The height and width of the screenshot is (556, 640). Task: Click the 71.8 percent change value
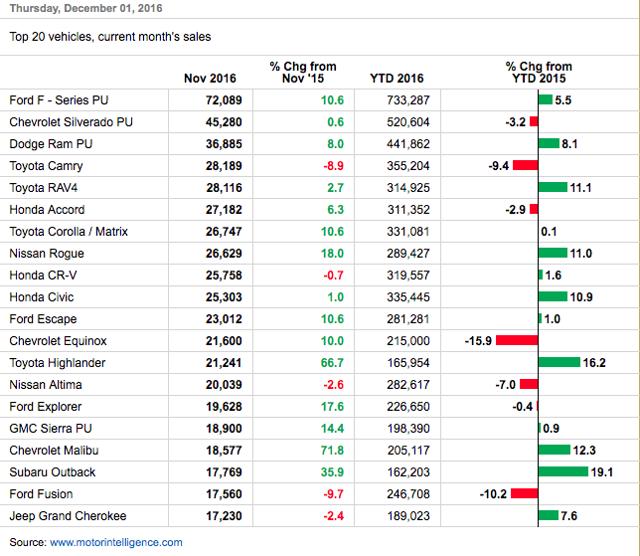tap(332, 450)
